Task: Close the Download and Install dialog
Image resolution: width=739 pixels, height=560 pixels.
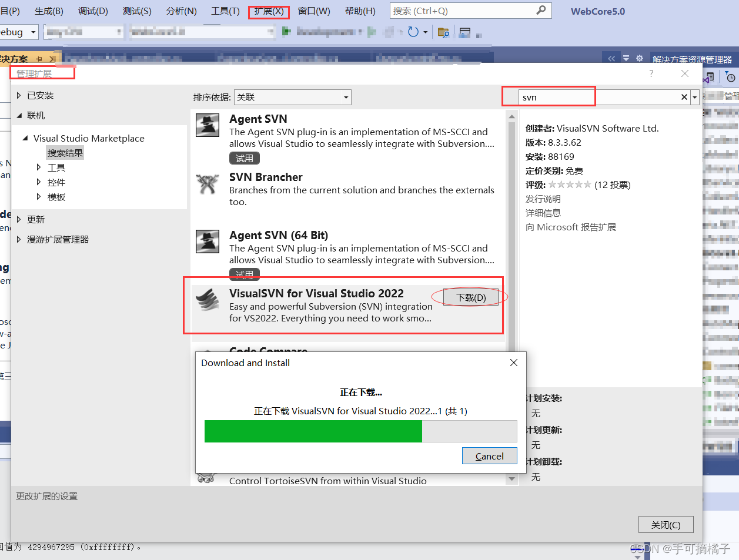Action: point(514,363)
